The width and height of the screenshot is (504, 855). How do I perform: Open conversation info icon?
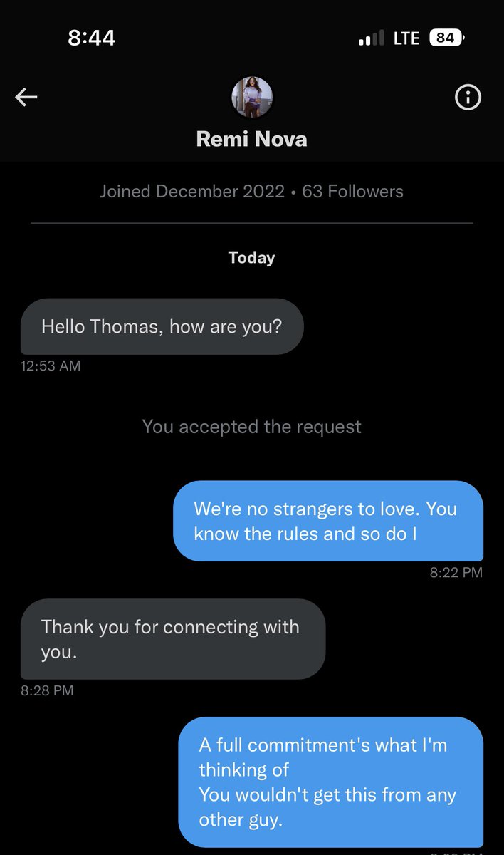pyautogui.click(x=468, y=98)
